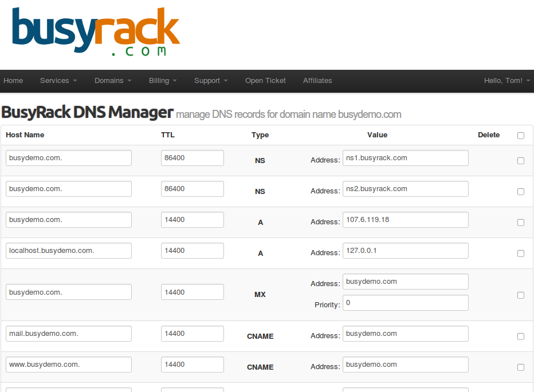534x392 pixels.
Task: Click the Host Name column header
Action: [25, 135]
